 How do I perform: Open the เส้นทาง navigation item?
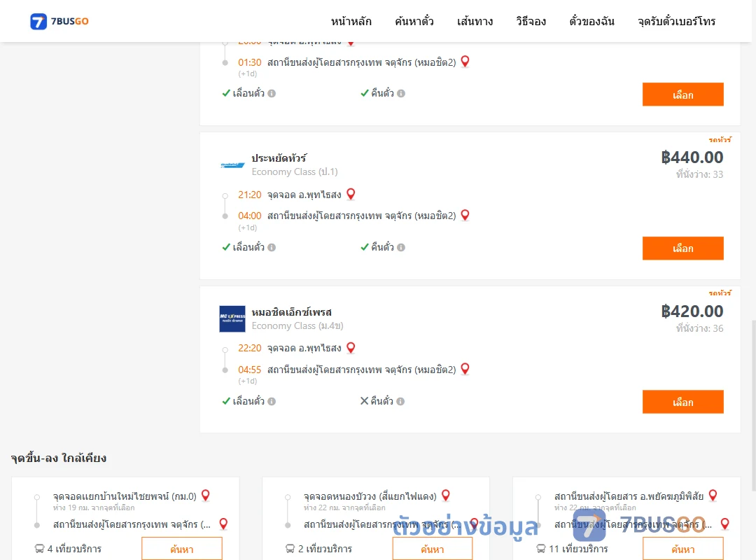pyautogui.click(x=475, y=21)
